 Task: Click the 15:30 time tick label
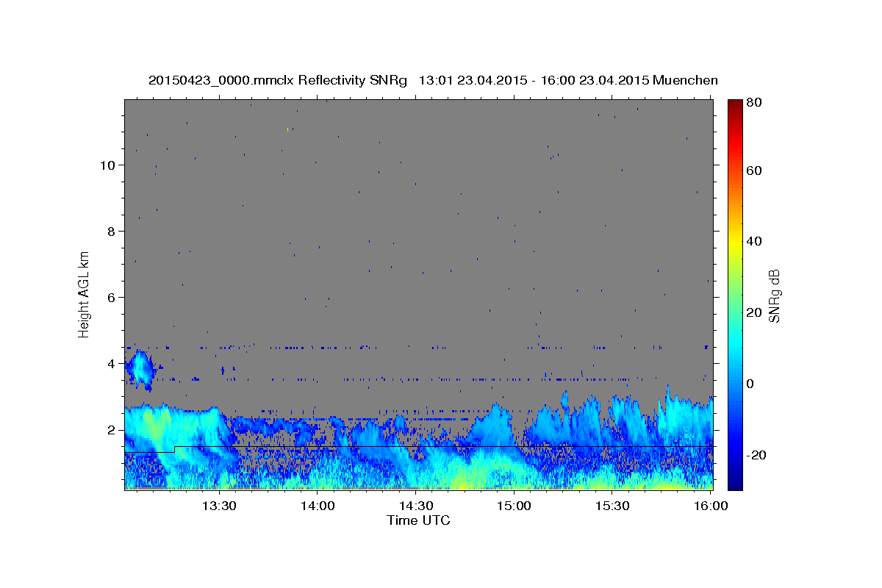coord(612,506)
